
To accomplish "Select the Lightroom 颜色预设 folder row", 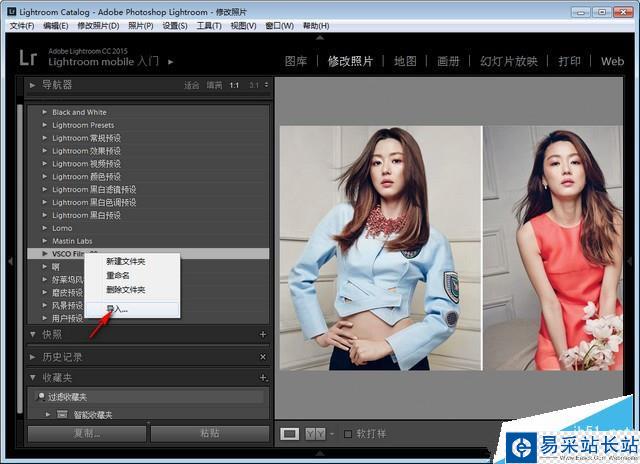I will tap(148, 176).
